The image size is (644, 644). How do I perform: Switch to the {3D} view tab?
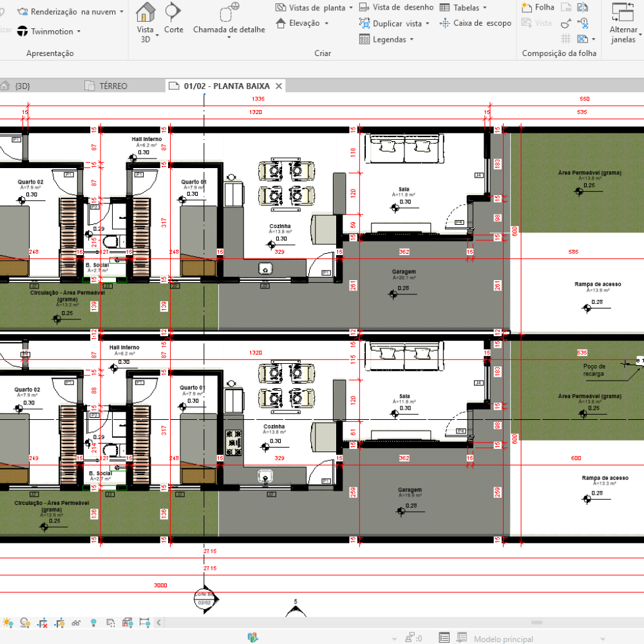pos(23,86)
